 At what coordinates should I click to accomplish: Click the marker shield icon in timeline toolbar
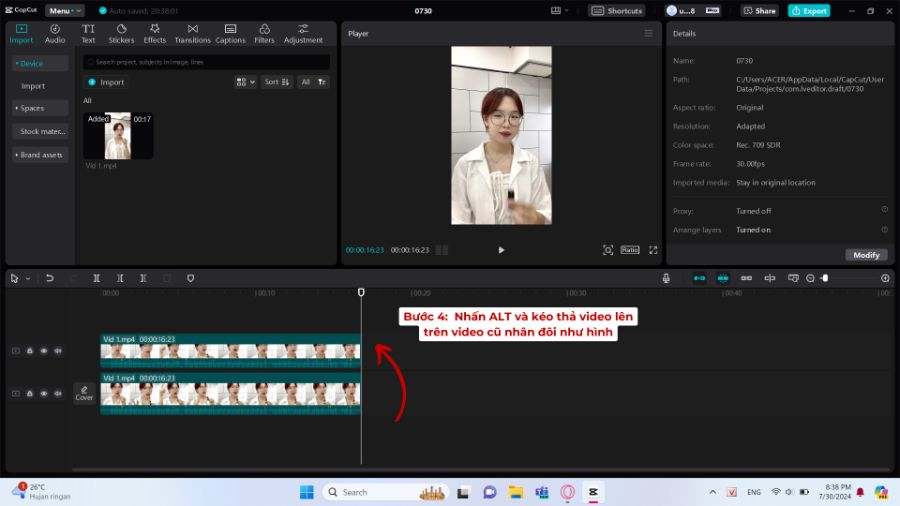(x=191, y=278)
